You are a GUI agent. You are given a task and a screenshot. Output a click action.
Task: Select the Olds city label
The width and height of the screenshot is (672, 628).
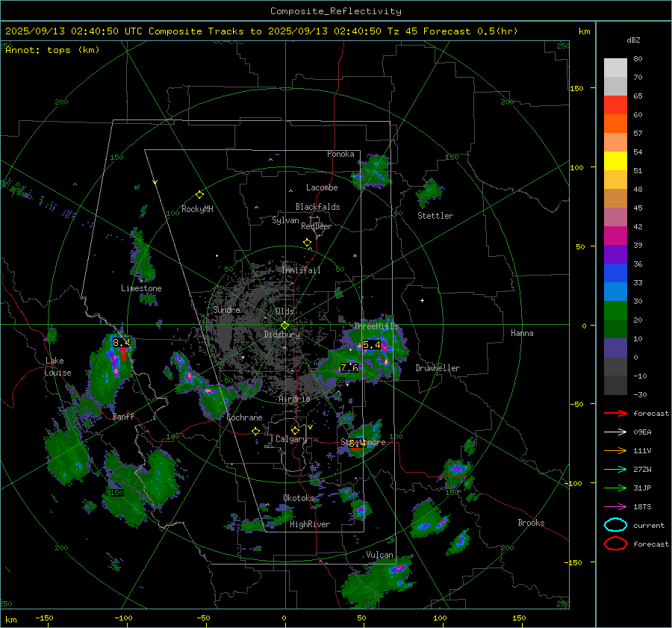coord(284,311)
